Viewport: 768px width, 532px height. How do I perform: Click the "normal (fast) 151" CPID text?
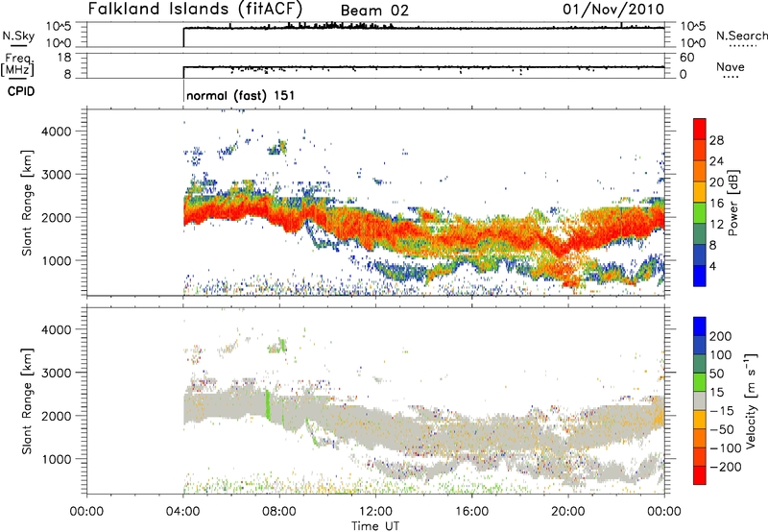click(241, 95)
